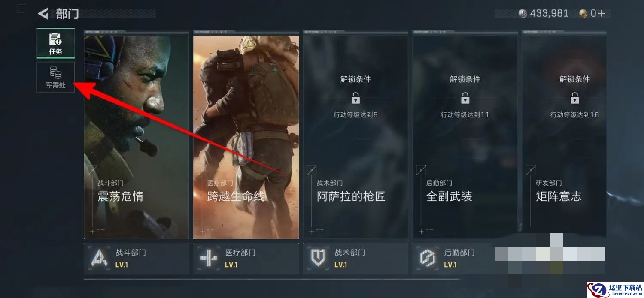The width and height of the screenshot is (644, 298).
Task: Click the 医疗部门 cross emblem icon
Action: (209, 259)
